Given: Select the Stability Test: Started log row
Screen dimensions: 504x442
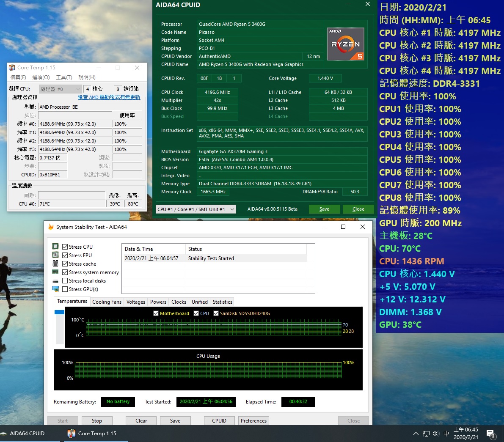Looking at the screenshot, I should (215, 258).
